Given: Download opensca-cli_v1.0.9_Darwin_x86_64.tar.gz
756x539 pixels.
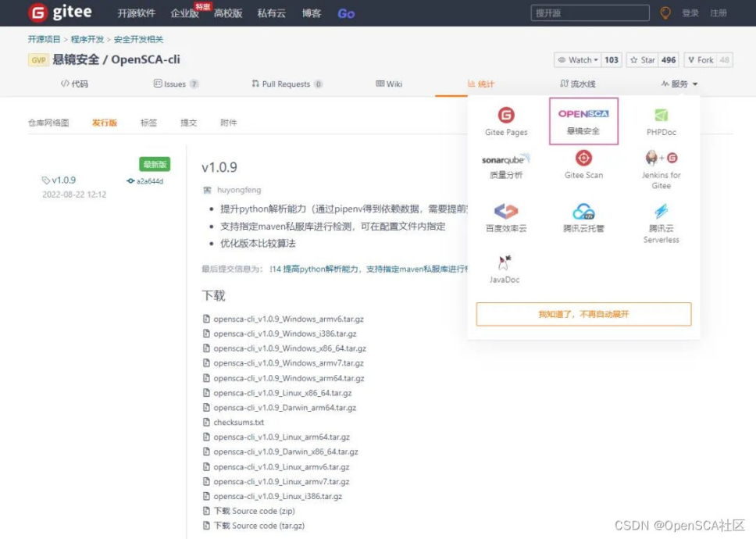Looking at the screenshot, I should pos(286,452).
